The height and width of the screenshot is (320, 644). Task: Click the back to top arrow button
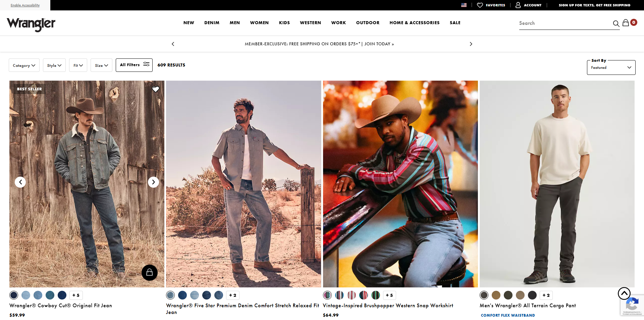(x=624, y=293)
